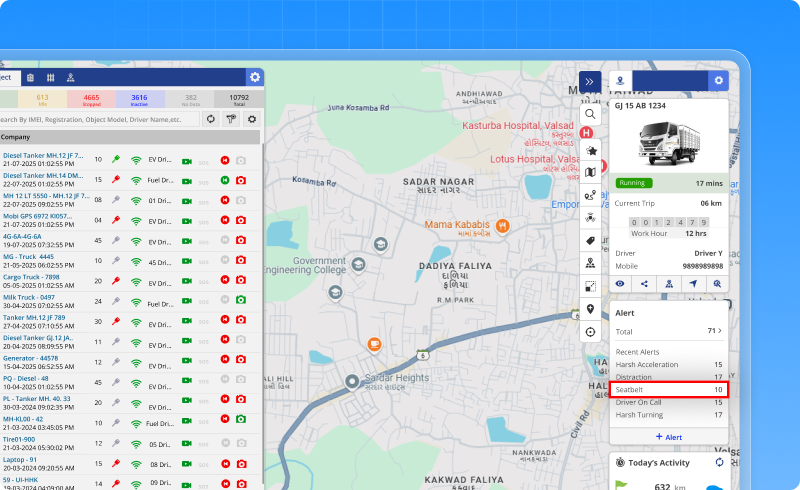Select the Inactive 3616 status tab
800x490 pixels.
pos(139,99)
